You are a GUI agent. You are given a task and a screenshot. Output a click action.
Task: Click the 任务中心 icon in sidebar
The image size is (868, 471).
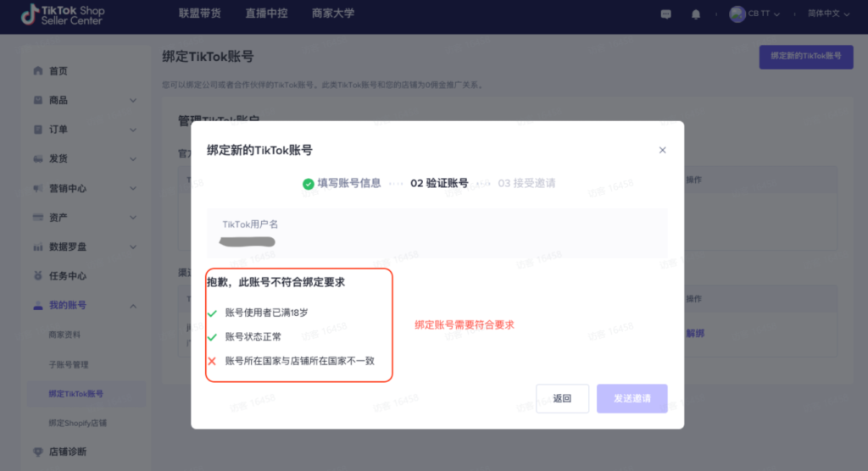(37, 275)
